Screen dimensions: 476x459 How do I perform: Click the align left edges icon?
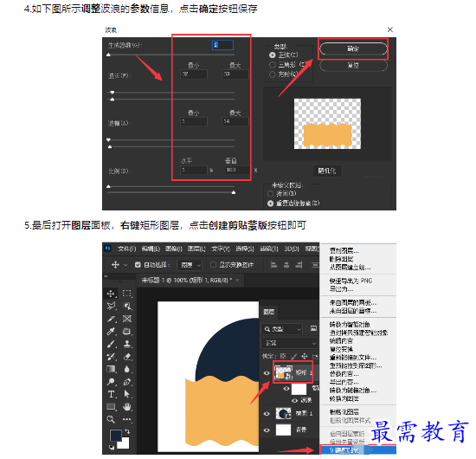[273, 265]
